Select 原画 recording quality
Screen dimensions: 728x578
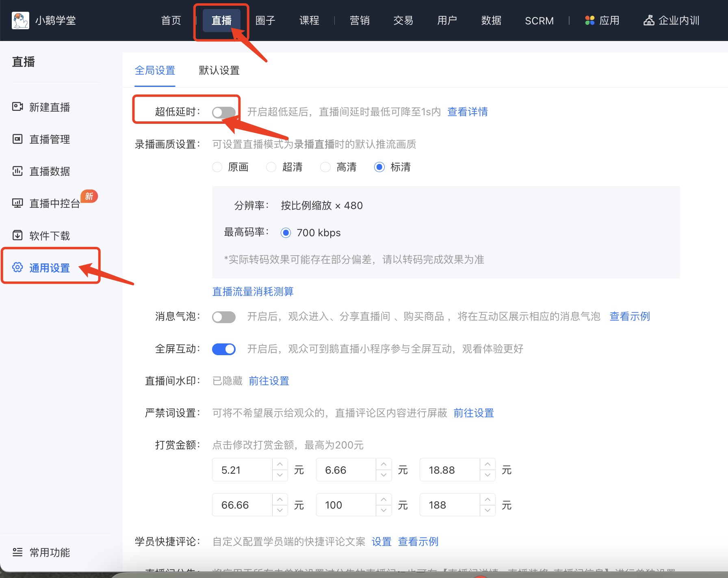pos(217,167)
